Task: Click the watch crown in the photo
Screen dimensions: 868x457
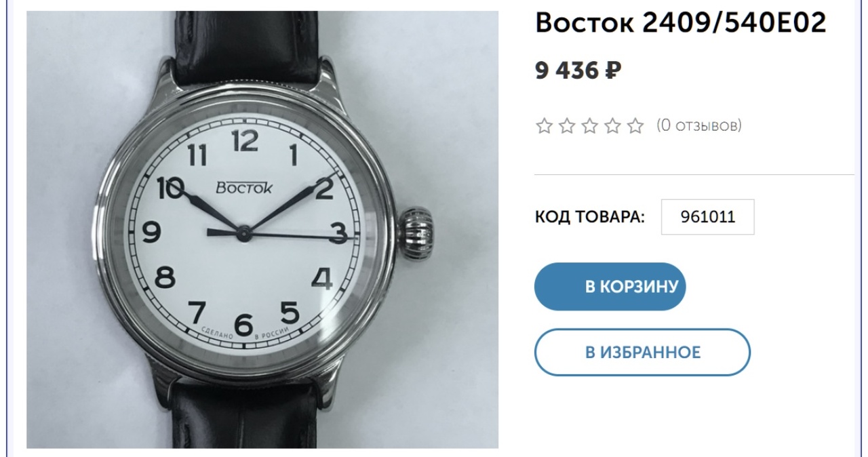Action: [x=417, y=234]
